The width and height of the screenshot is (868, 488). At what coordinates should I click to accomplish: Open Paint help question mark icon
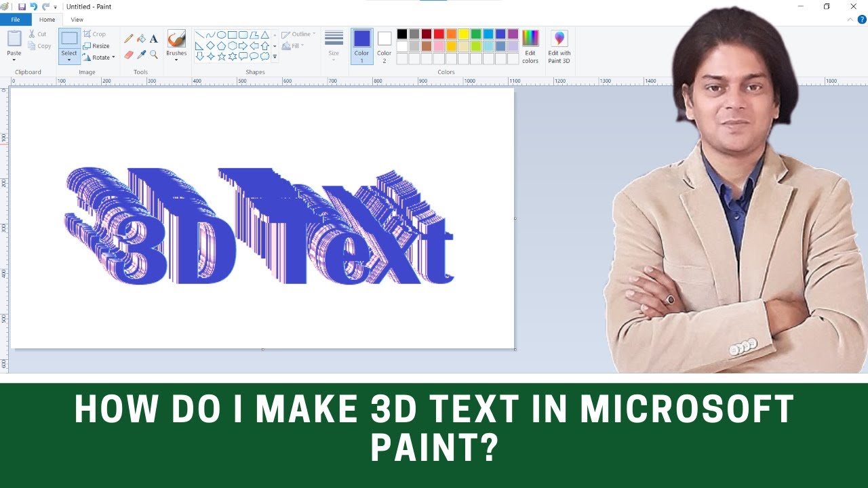pyautogui.click(x=862, y=20)
